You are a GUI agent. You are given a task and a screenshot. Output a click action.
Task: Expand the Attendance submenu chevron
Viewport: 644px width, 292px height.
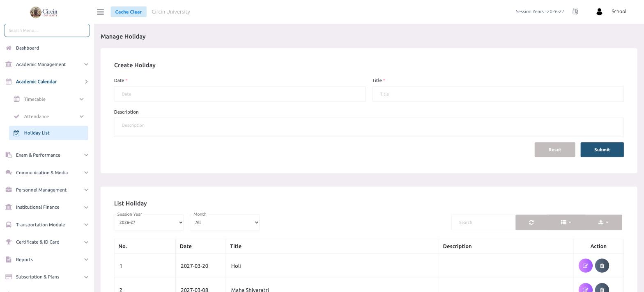click(x=81, y=116)
